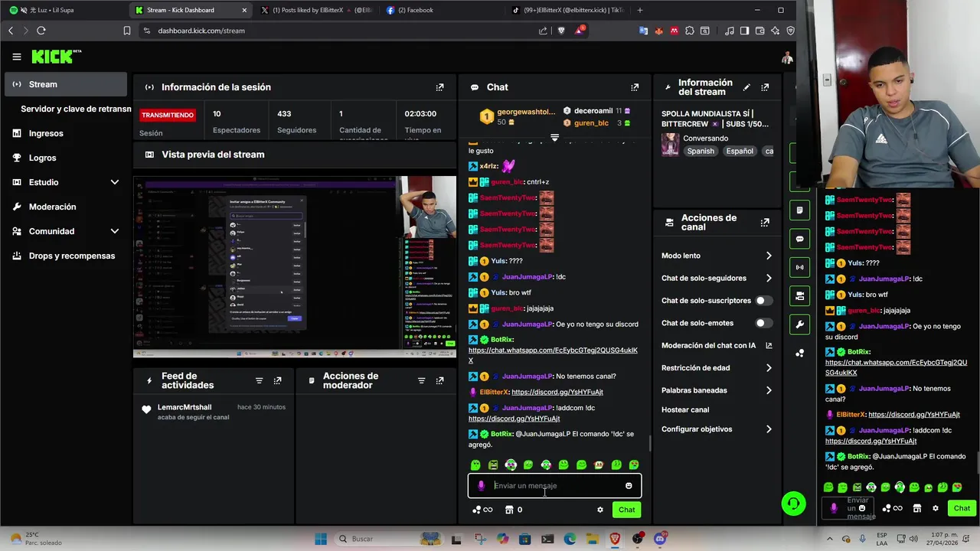Pop out the Acciones de moderador panel

(439, 380)
